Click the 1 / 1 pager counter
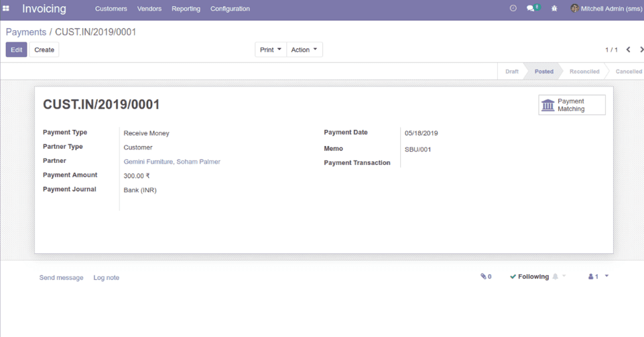The width and height of the screenshot is (644, 337). (611, 50)
